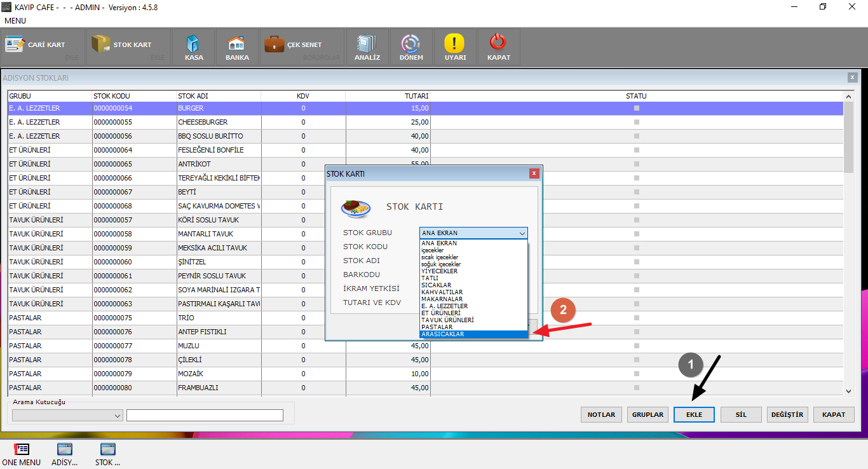Choose KAHVALTILAR in dropdown list
The width and height of the screenshot is (868, 469).
(x=473, y=292)
